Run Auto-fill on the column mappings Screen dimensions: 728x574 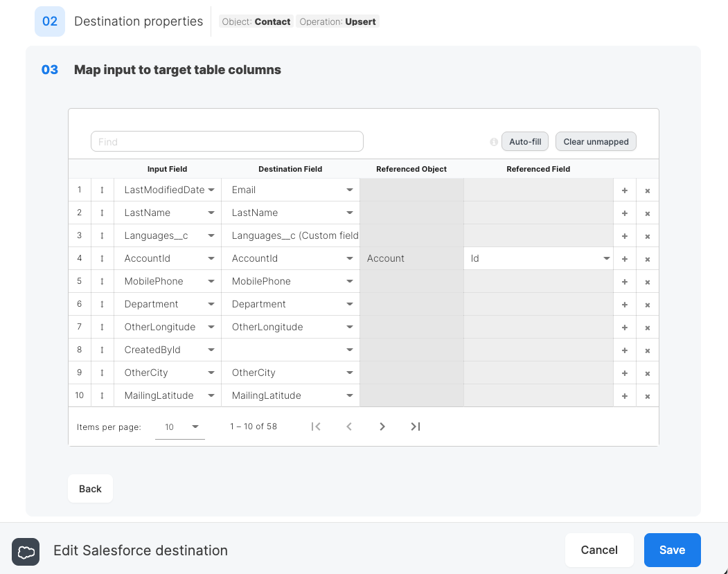tap(524, 141)
